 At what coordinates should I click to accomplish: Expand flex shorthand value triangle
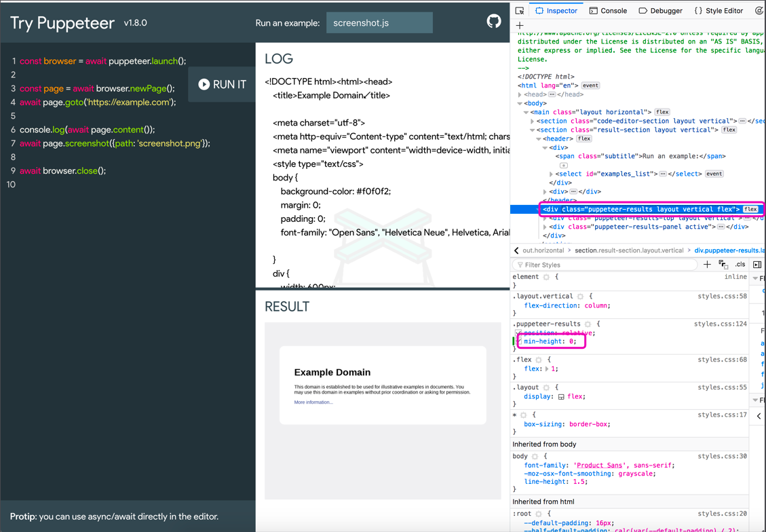[x=547, y=369]
